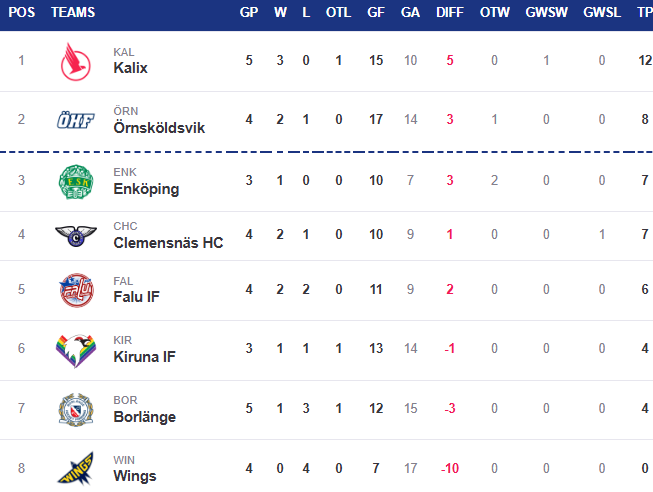
Task: Open the Enköping team name link
Action: pos(146,189)
